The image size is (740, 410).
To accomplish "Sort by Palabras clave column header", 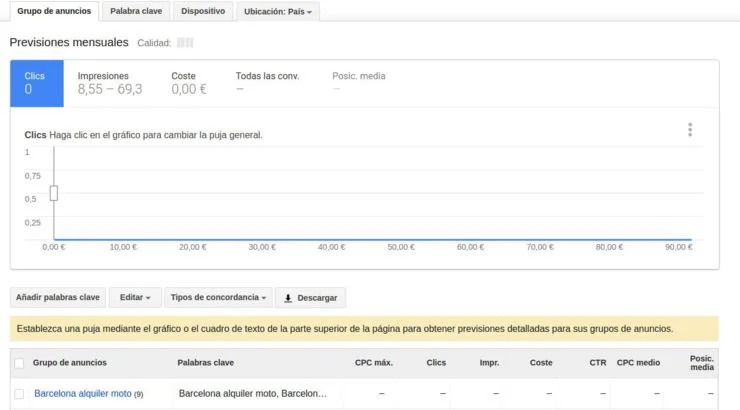I will pos(205,363).
